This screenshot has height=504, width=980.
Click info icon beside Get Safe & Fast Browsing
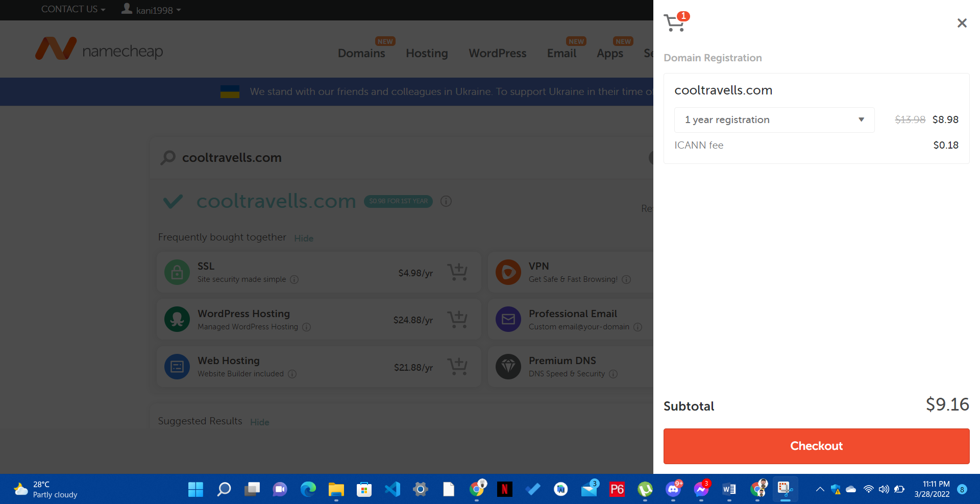[x=626, y=279]
